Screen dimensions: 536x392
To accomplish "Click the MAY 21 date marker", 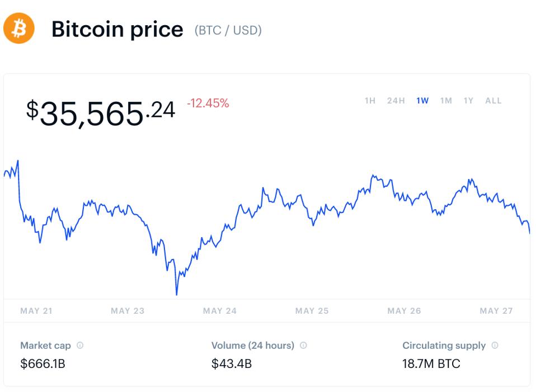I will point(36,311).
